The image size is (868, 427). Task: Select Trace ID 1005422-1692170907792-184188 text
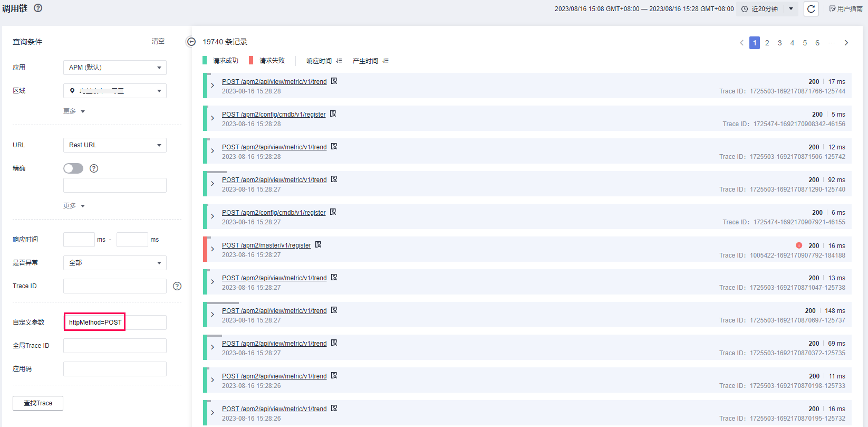797,255
